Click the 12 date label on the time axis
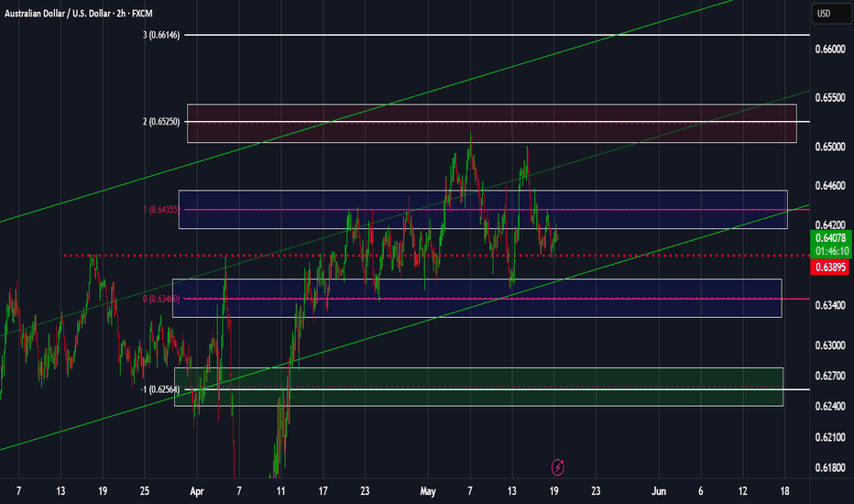Image resolution: width=854 pixels, height=504 pixels. (742, 491)
